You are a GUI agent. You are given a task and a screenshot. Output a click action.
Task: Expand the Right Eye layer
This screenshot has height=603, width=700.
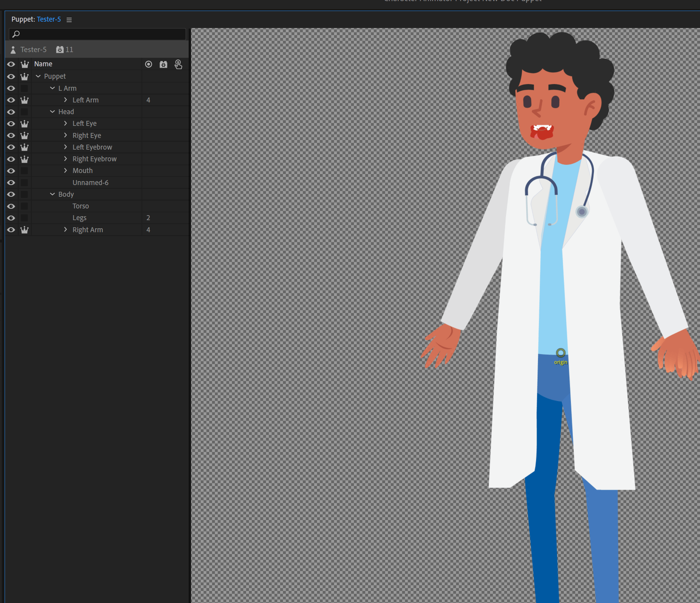point(65,135)
